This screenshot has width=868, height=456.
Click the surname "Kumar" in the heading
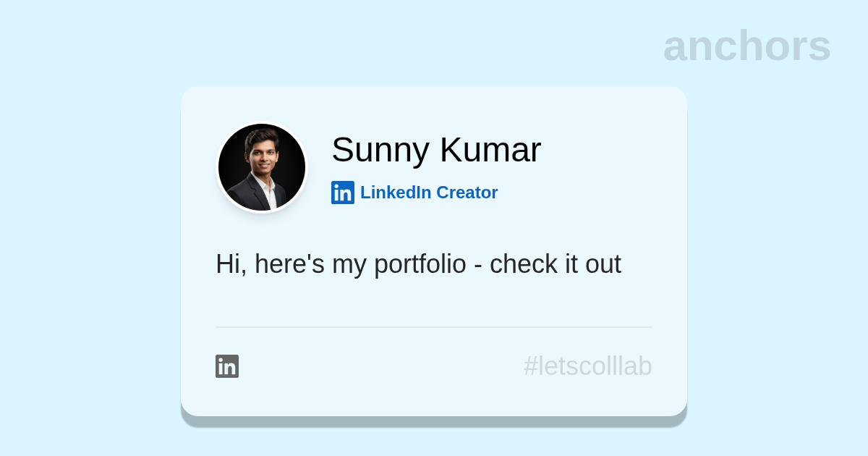(490, 150)
